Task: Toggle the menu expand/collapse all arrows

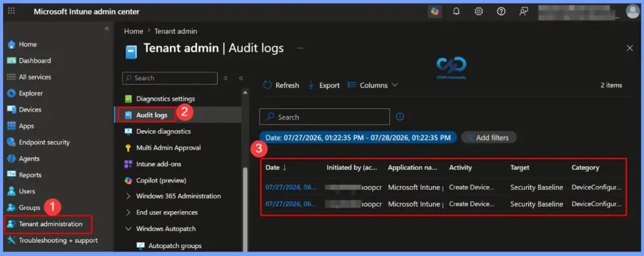Action: 226,78
